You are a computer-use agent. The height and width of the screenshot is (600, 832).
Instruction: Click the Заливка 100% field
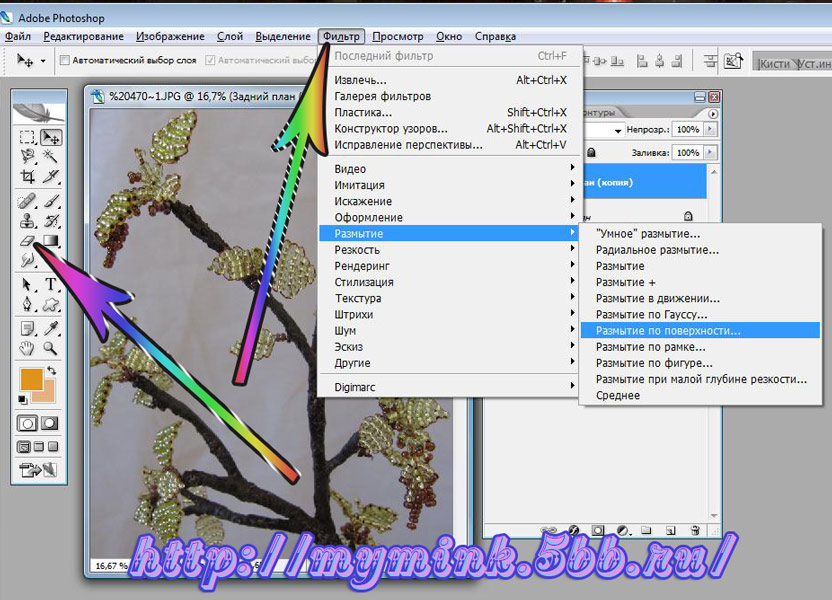(688, 153)
